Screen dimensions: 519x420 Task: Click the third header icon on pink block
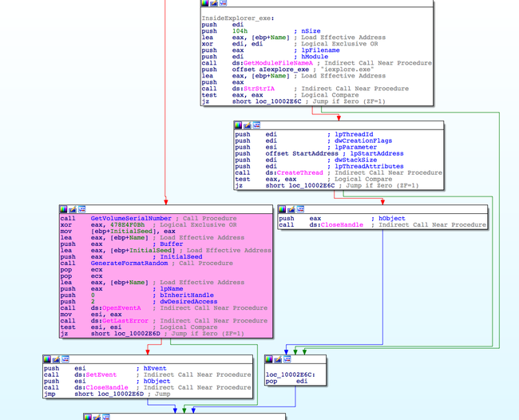coord(81,209)
